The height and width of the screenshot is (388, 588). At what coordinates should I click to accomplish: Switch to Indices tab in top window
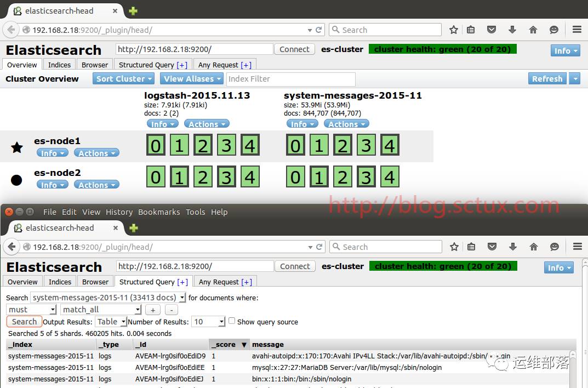tap(59, 65)
